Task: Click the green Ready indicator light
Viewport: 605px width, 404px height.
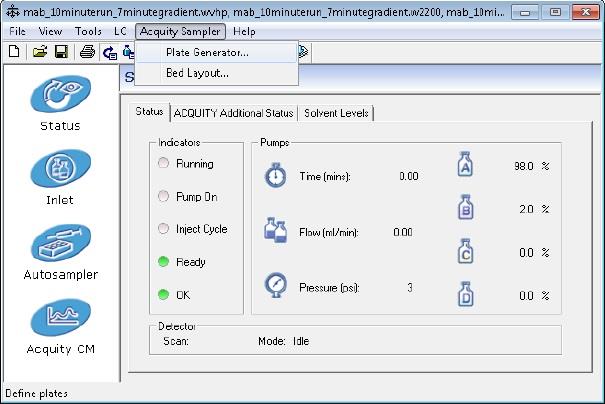Action: pyautogui.click(x=163, y=262)
